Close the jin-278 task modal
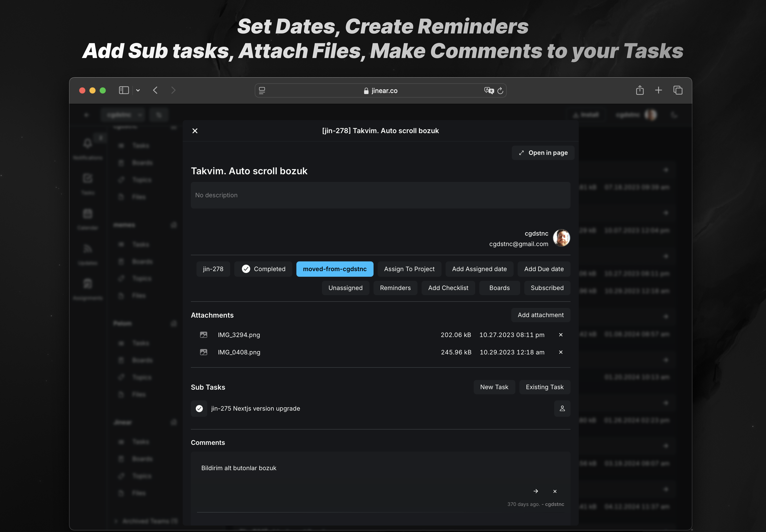The image size is (766, 532). [x=195, y=131]
